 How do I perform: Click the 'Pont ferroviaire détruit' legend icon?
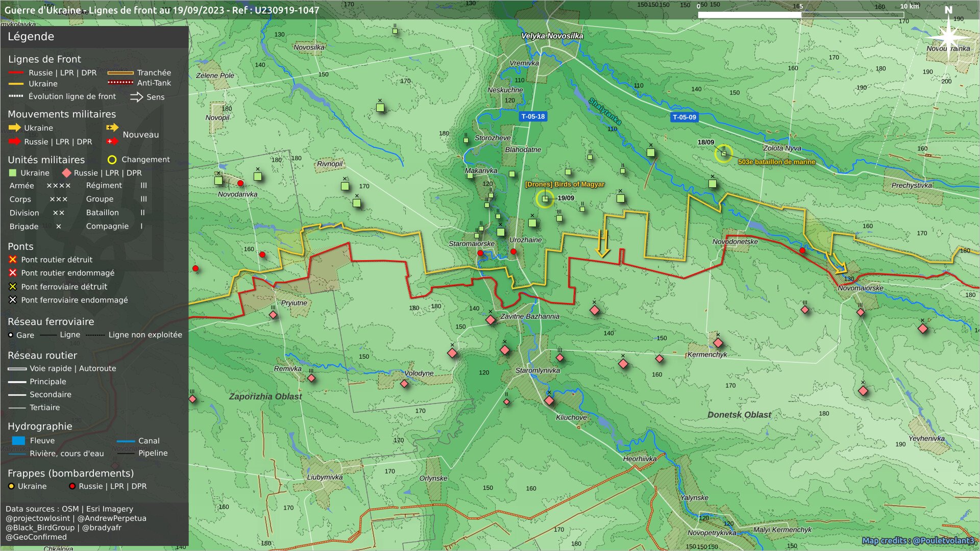pos(13,287)
